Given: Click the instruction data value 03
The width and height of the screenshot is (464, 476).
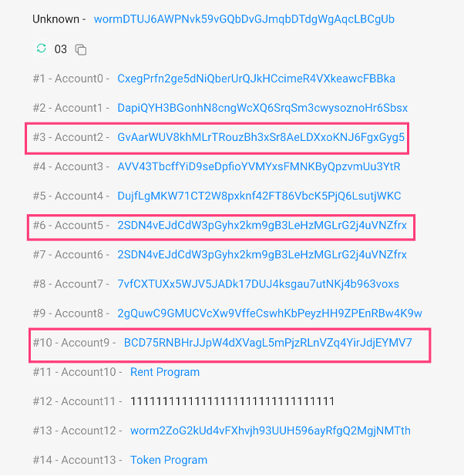Looking at the screenshot, I should click(x=60, y=49).
